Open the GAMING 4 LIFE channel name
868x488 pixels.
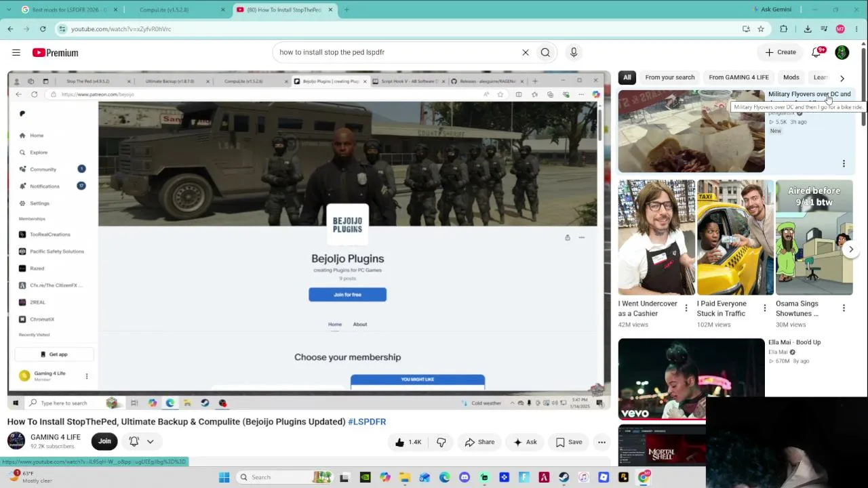(56, 437)
